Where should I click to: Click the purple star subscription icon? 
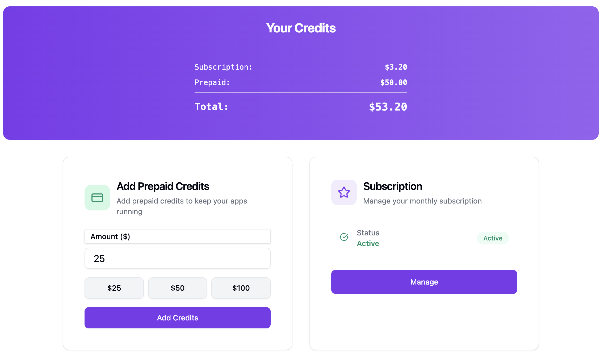click(344, 192)
